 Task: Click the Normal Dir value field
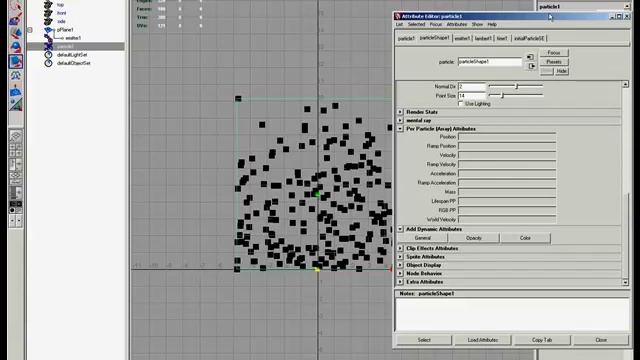point(471,87)
